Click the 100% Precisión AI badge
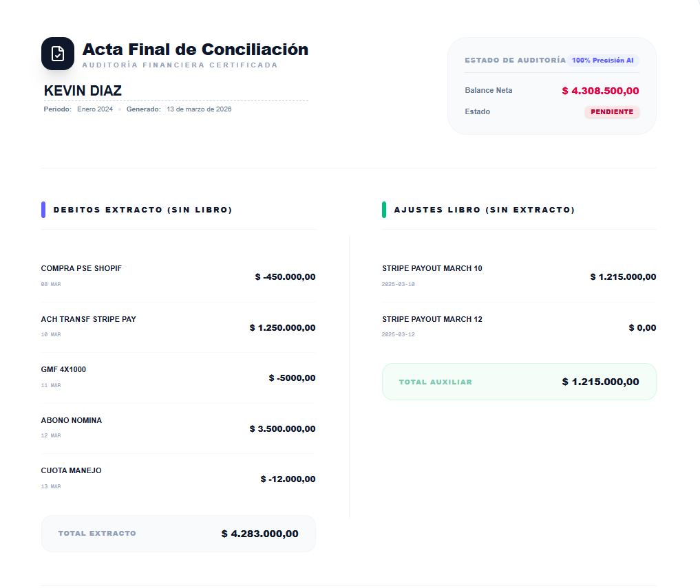Screen dimensions: 700x588 602,61
